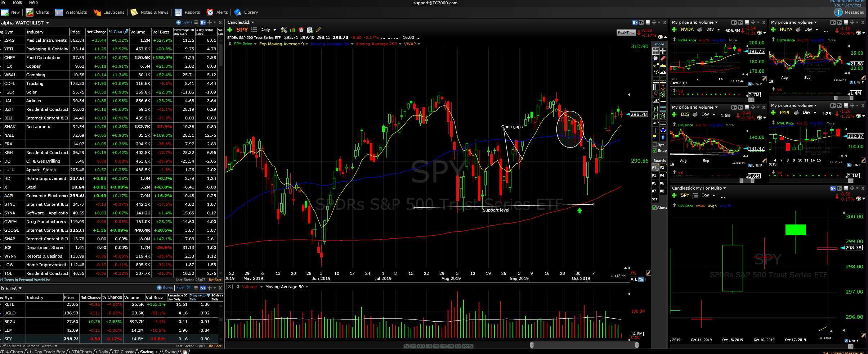Select the blue up-arrow marker tool

663,137
